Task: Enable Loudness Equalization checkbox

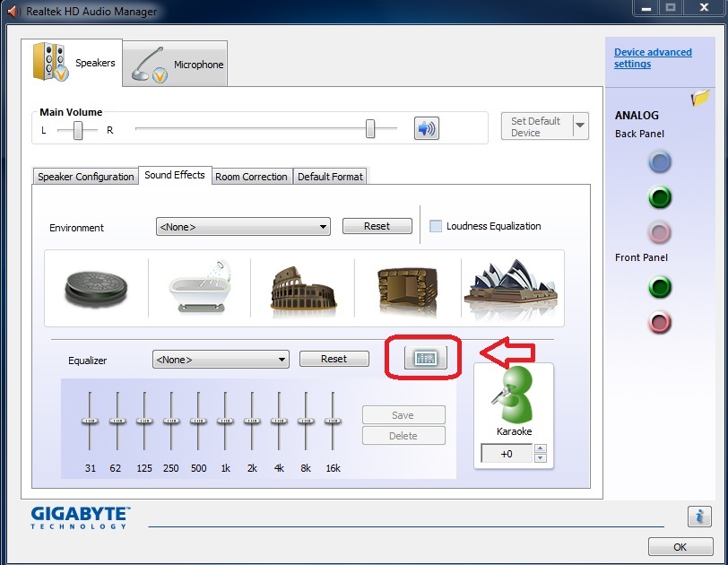Action: 436,226
